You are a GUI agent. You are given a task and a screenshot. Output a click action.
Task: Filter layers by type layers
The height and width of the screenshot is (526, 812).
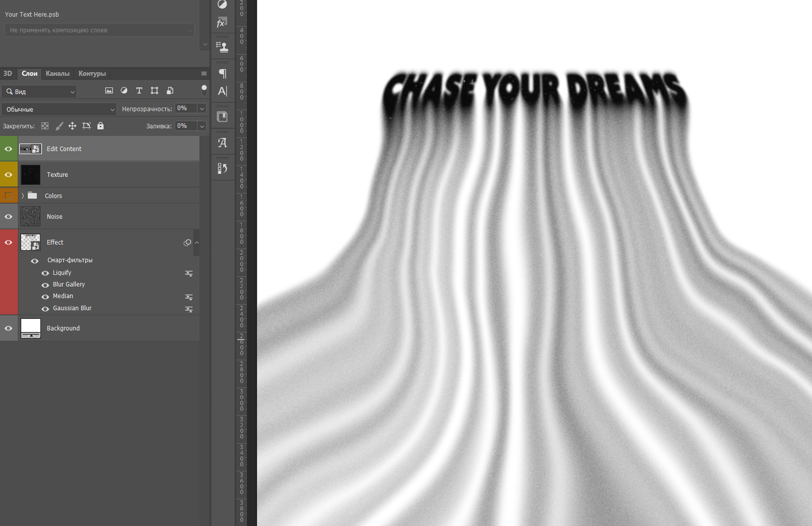(x=139, y=91)
